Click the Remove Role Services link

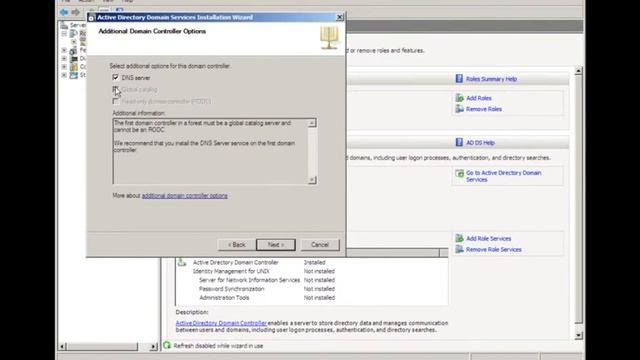point(493,250)
